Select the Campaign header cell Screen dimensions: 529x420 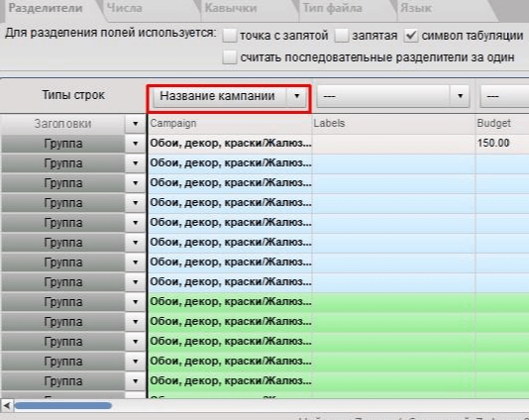230,124
